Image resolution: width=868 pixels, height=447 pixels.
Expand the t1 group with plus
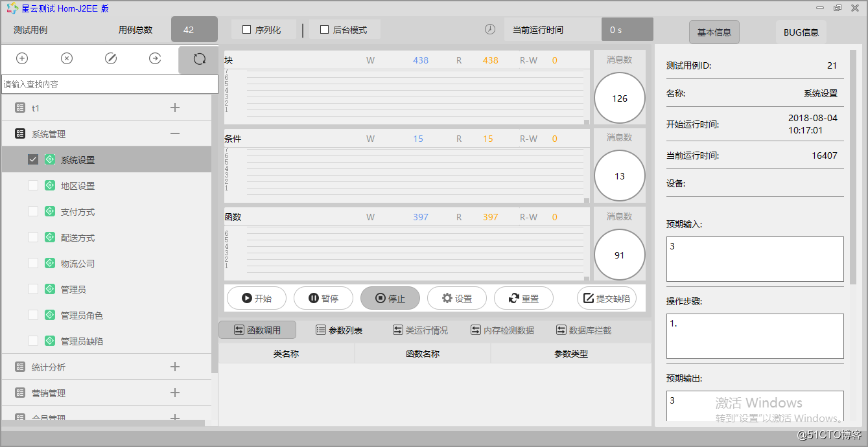(175, 108)
